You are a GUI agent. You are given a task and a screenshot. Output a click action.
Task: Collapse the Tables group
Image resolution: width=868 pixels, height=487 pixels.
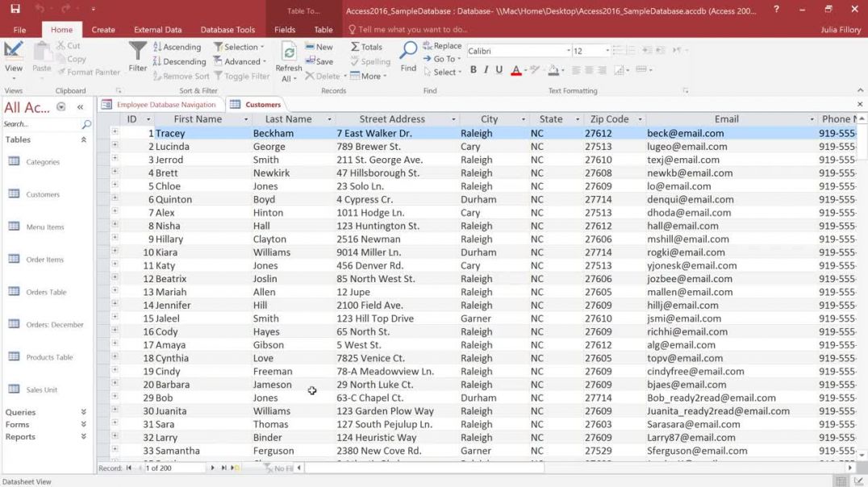(x=84, y=140)
